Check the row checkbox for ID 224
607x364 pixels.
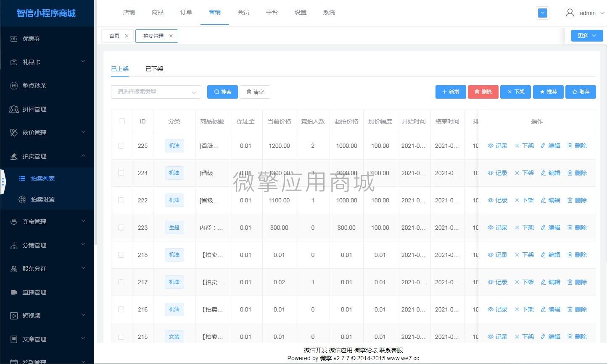click(x=121, y=173)
